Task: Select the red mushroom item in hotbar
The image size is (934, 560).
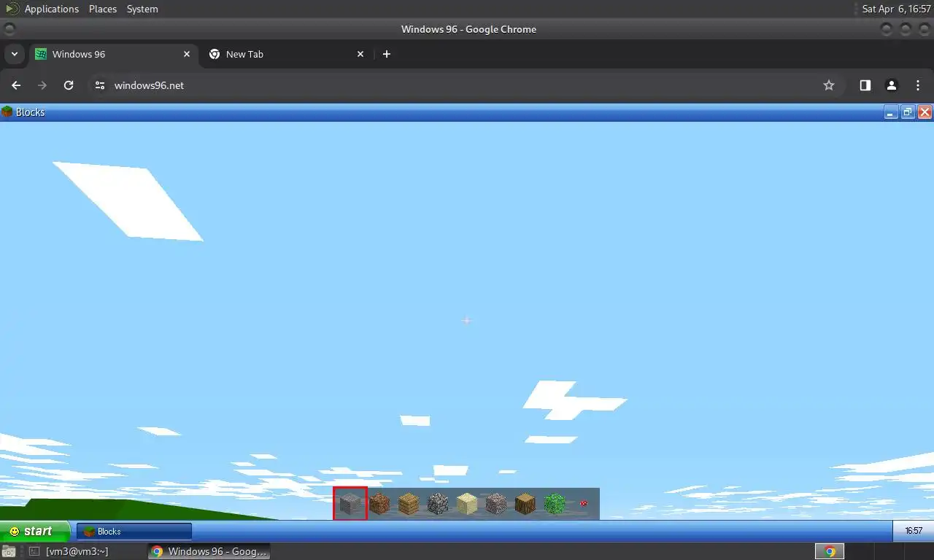Action: (x=584, y=503)
